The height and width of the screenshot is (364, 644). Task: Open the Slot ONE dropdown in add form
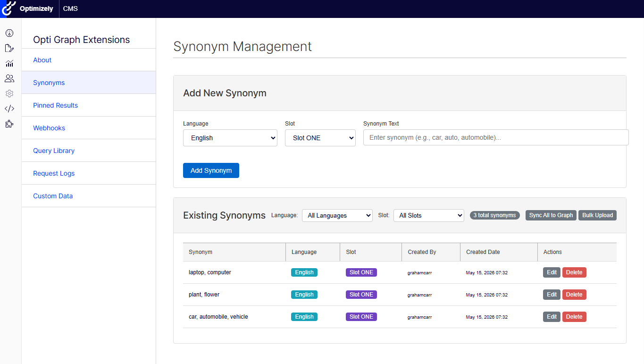click(x=320, y=138)
